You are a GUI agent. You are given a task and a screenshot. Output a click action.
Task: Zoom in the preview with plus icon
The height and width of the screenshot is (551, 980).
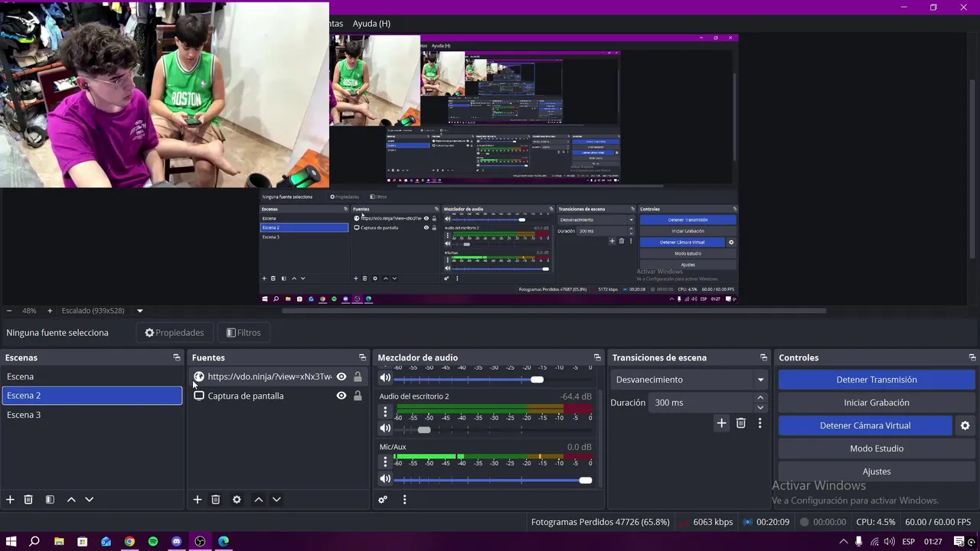click(50, 311)
